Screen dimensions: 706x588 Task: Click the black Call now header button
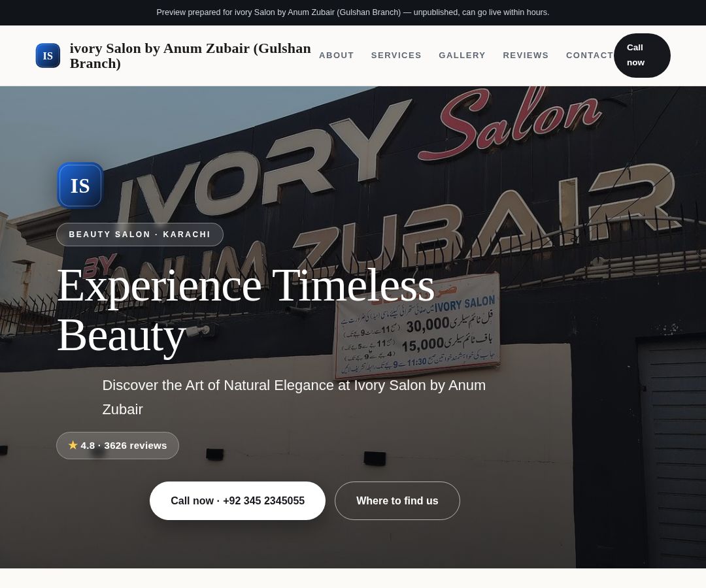pyautogui.click(x=642, y=56)
